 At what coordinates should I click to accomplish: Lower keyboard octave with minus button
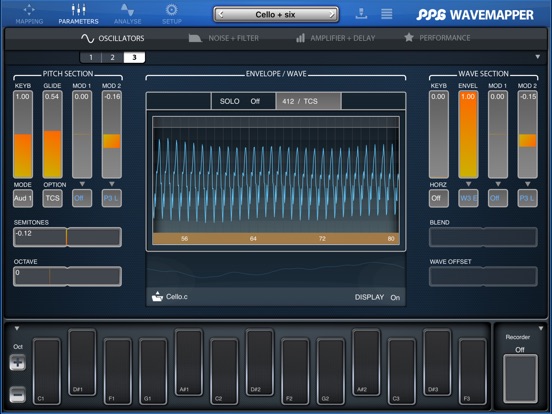point(18,395)
